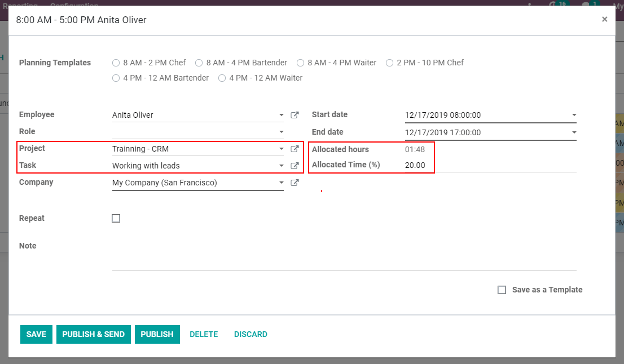Click the Allocated Time (%) label
The height and width of the screenshot is (364, 624).
(346, 165)
